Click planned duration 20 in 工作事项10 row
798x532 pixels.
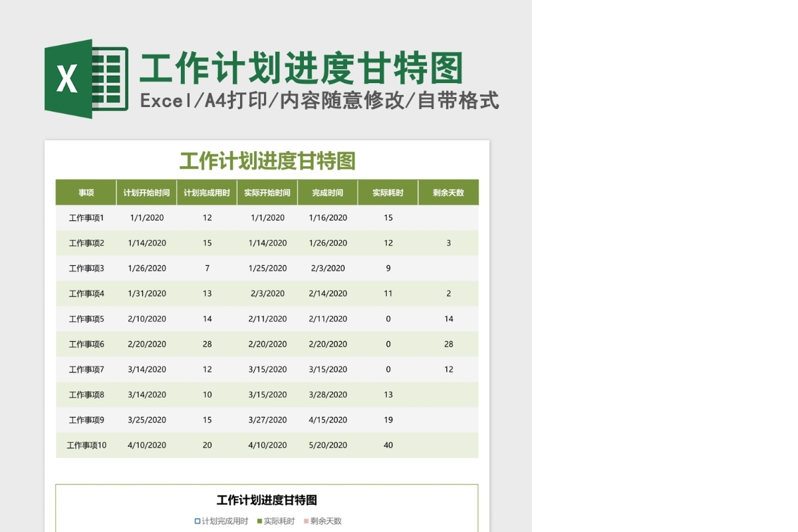click(x=207, y=445)
